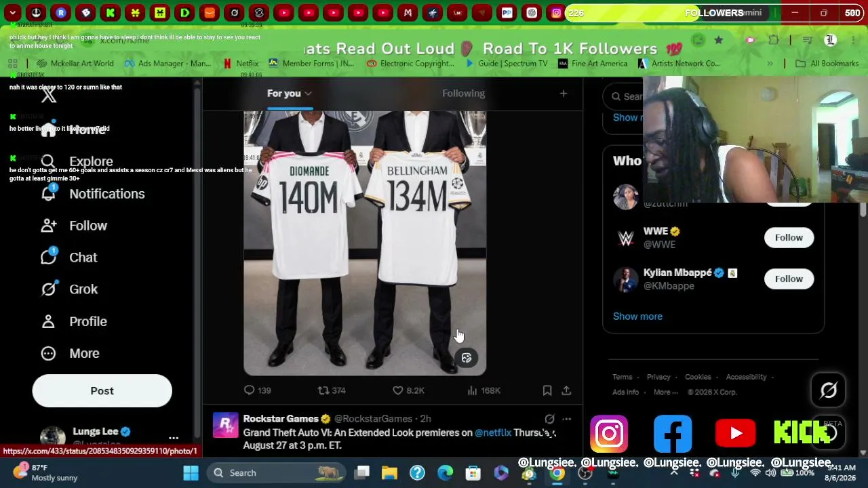Open the Netflix bookmark

241,64
